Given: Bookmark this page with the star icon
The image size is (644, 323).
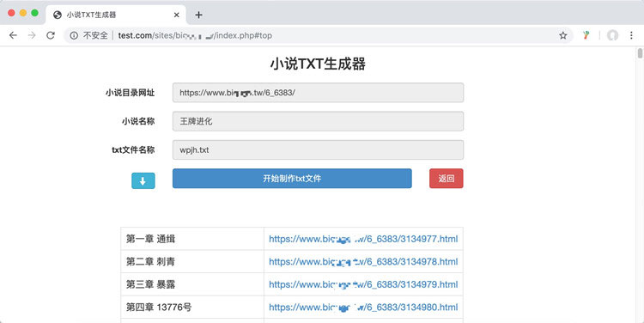Looking at the screenshot, I should [x=563, y=36].
